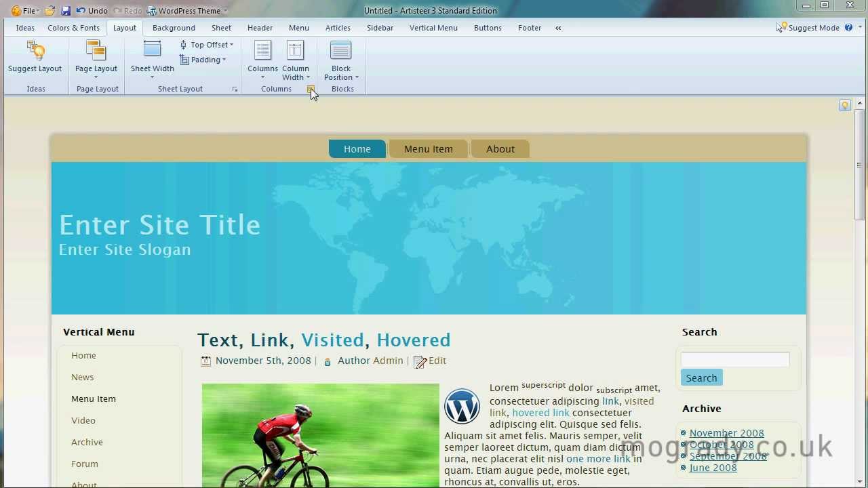Switch to the Colors & Fonts tab
868x488 pixels.
(x=73, y=28)
